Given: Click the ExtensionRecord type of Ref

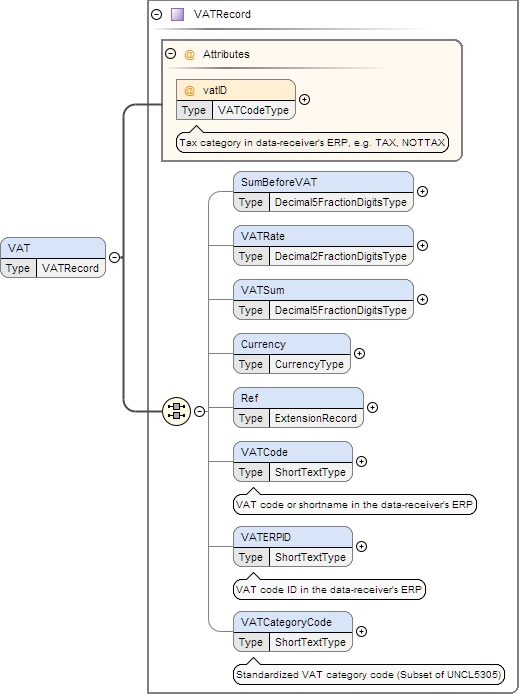Looking at the screenshot, I should pos(316,418).
